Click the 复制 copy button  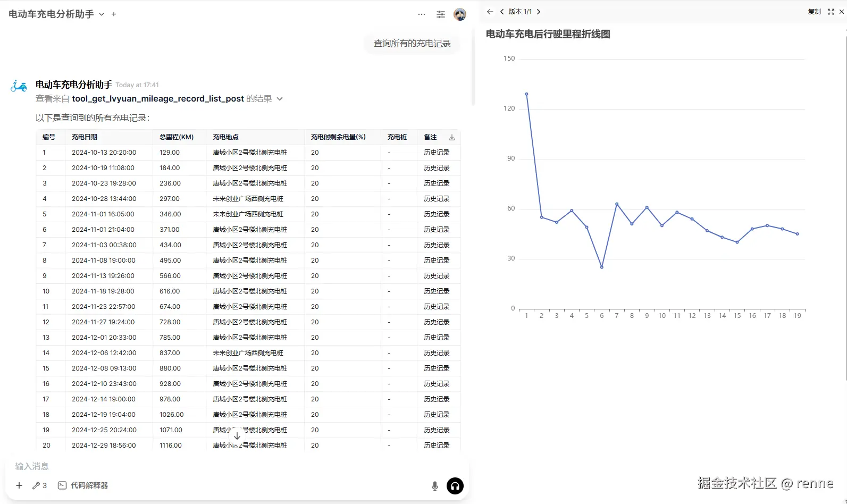pos(814,12)
